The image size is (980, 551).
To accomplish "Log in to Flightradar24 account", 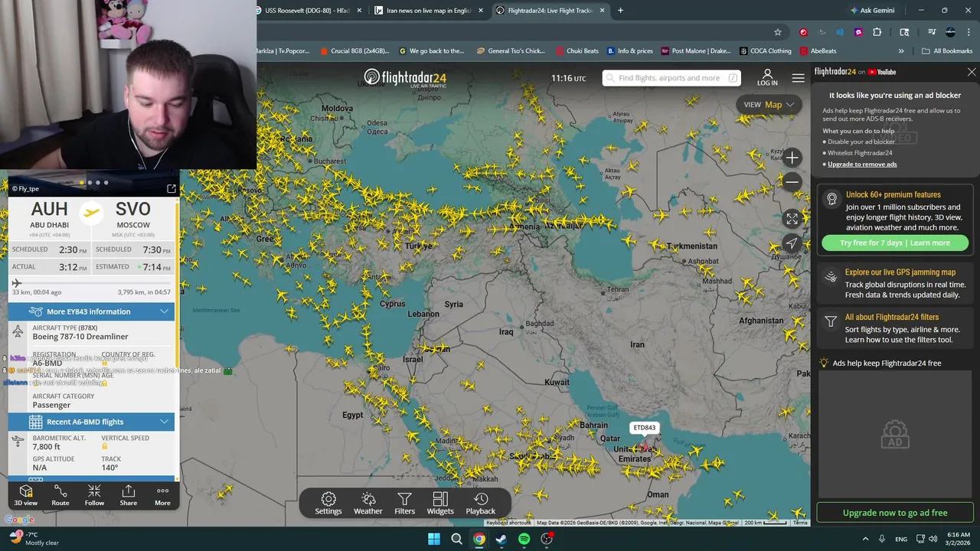I will point(767,78).
